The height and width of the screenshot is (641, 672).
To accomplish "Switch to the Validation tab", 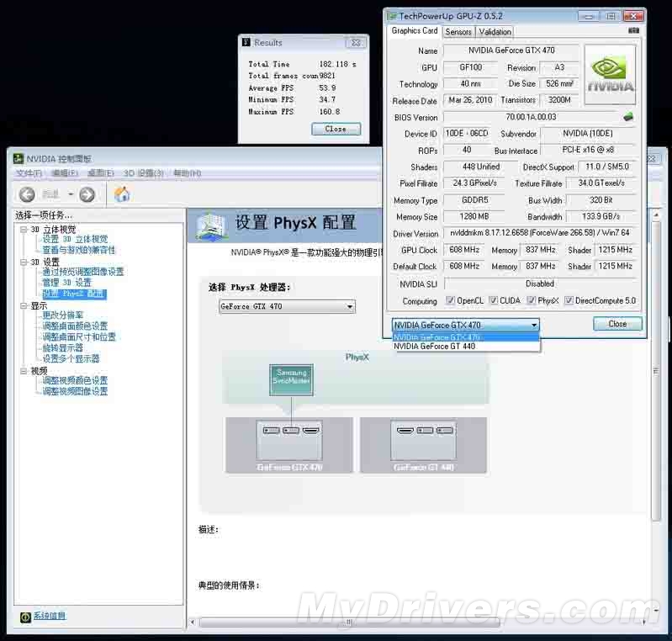I will coord(495,32).
